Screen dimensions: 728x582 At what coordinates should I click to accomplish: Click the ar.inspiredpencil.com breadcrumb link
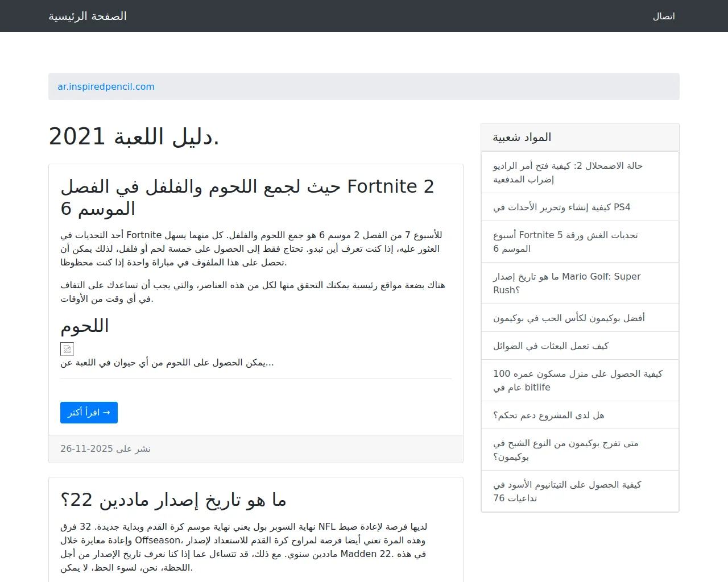pyautogui.click(x=106, y=86)
